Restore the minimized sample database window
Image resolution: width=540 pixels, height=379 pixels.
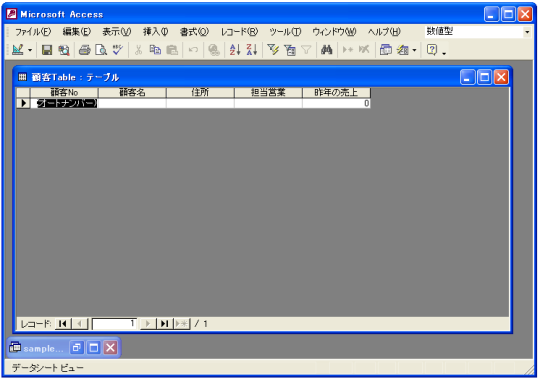(76, 348)
